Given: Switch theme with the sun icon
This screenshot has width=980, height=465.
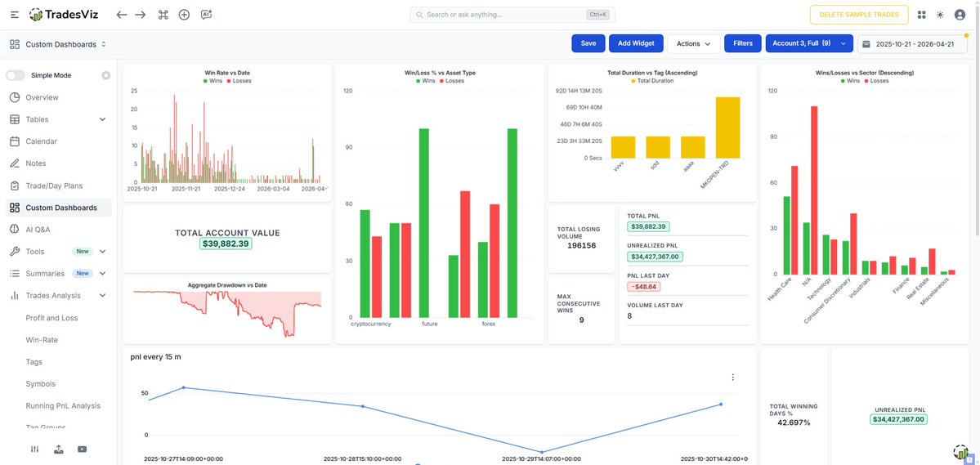Looking at the screenshot, I should point(940,15).
